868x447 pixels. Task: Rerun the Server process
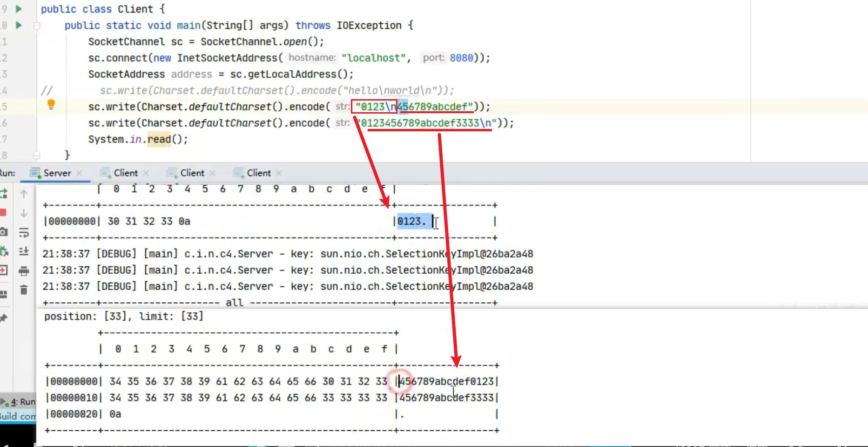click(x=3, y=194)
